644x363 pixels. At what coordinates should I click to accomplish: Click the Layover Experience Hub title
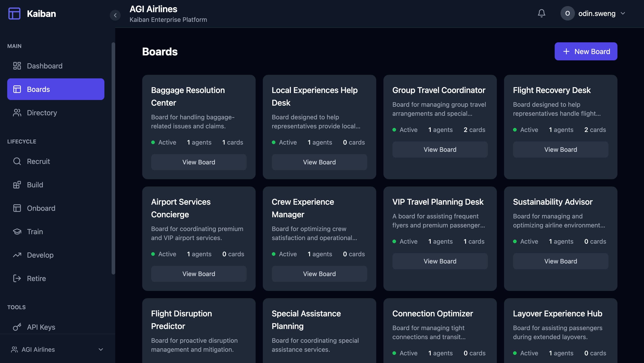coord(558,313)
